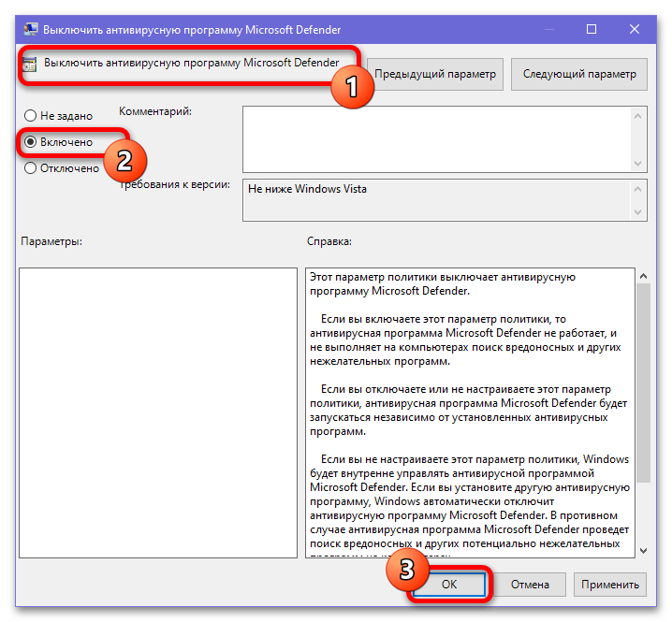The width and height of the screenshot is (672, 622).
Task: Click the 'Параметры:' label
Action: 51,241
